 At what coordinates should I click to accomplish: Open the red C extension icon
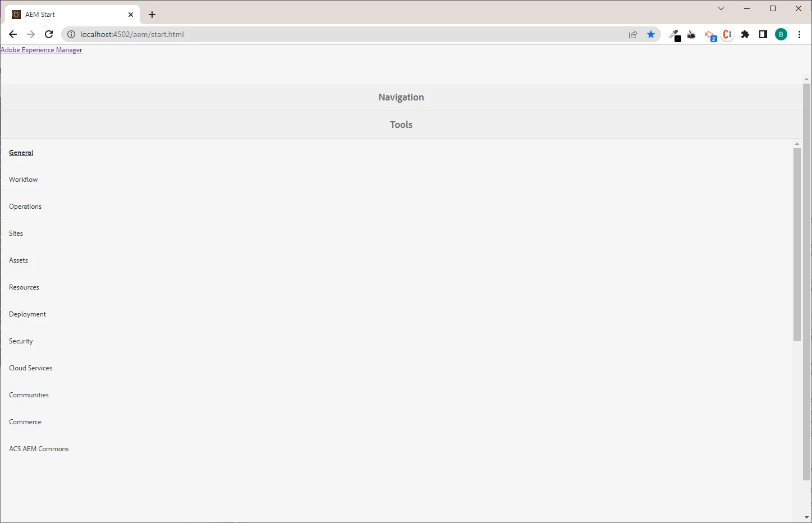tap(727, 34)
